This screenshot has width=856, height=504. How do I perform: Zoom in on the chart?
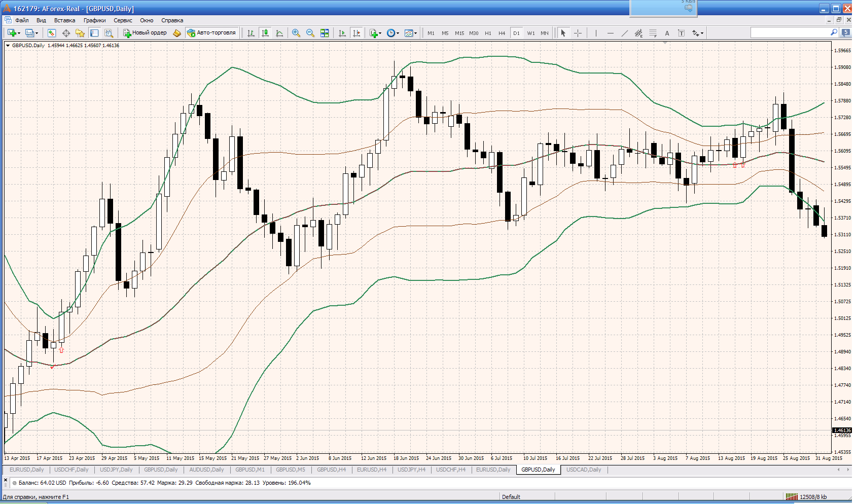[x=296, y=33]
